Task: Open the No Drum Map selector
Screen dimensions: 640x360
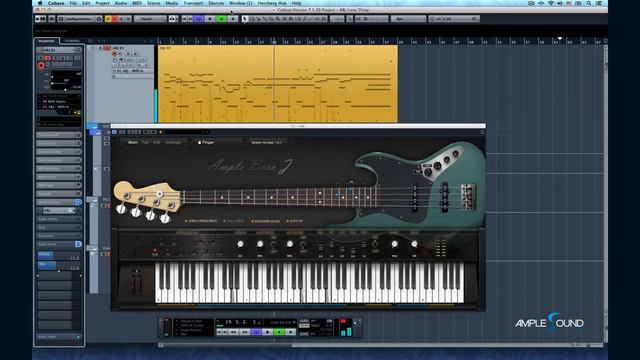Action: pyautogui.click(x=59, y=124)
